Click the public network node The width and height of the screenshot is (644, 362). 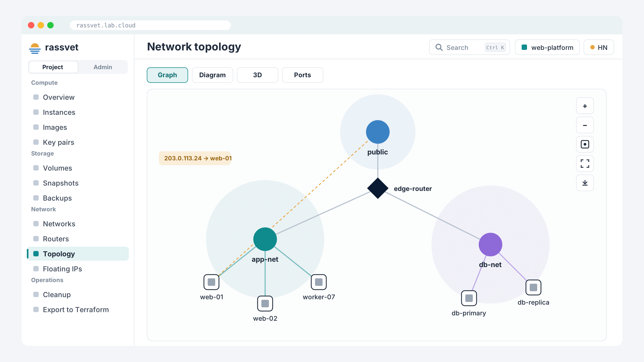coord(378,132)
